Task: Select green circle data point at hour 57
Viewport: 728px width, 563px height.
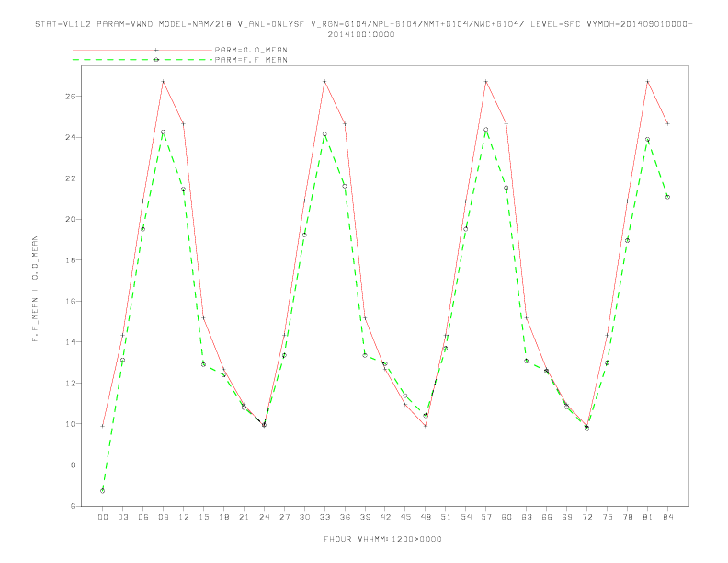Action: click(x=486, y=130)
